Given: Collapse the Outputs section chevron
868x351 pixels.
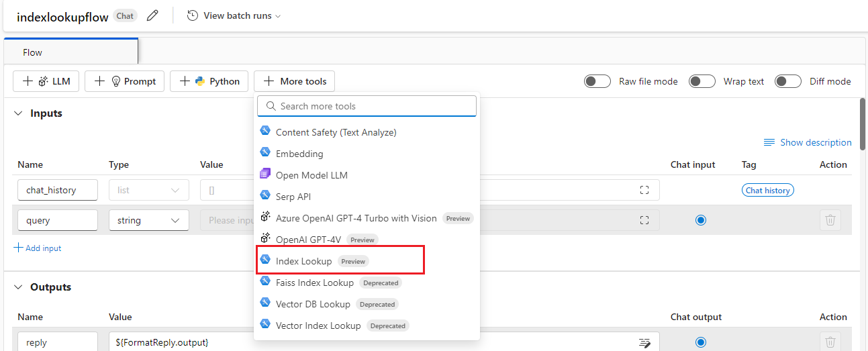Looking at the screenshot, I should (18, 287).
